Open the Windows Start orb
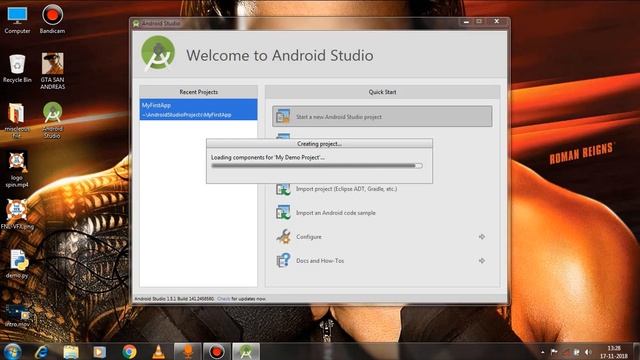The height and width of the screenshot is (360, 640). pos(13,351)
